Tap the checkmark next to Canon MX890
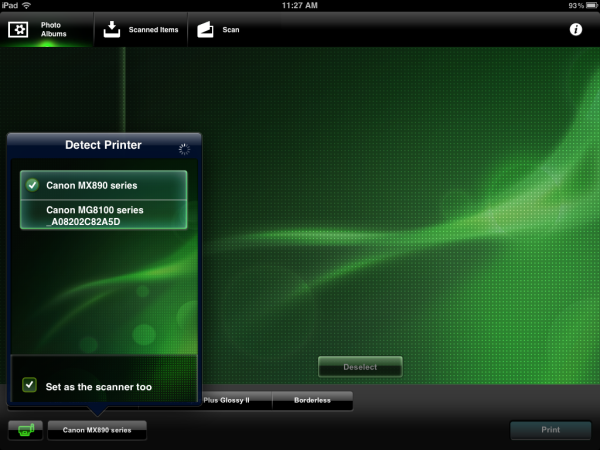 point(33,185)
